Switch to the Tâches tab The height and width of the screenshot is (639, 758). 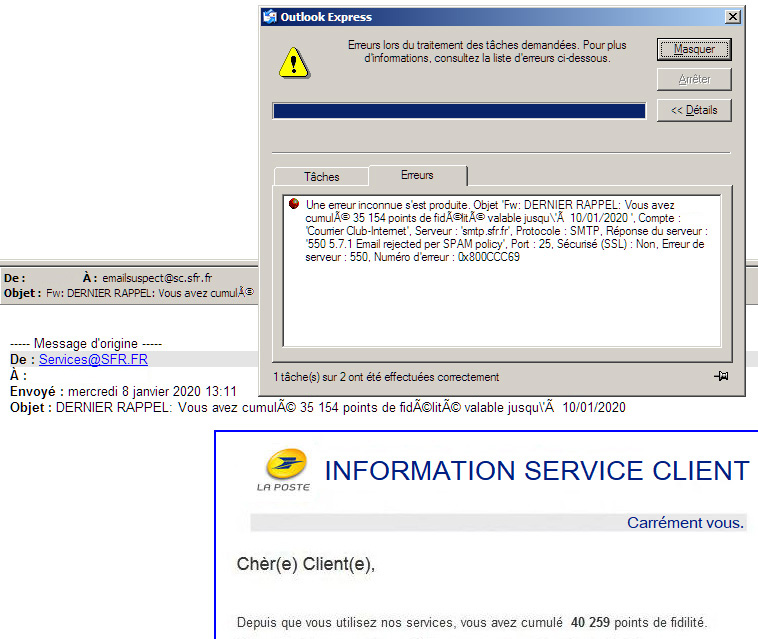[321, 177]
